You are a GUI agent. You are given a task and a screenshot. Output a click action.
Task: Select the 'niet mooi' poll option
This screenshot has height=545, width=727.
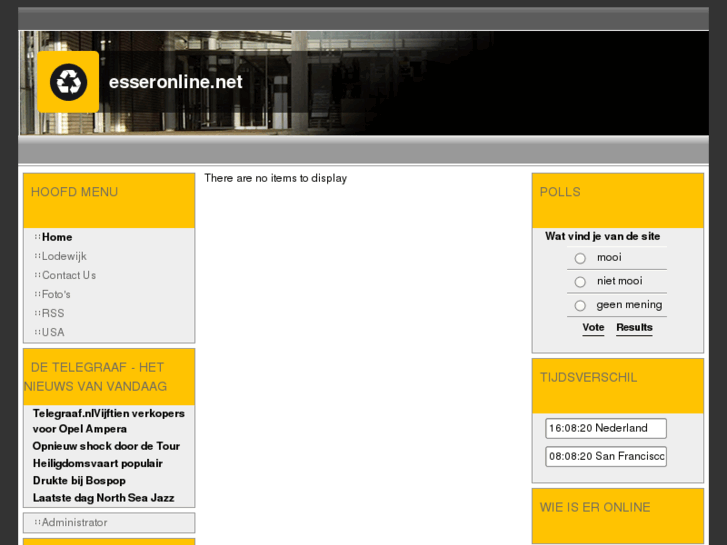pos(580,282)
